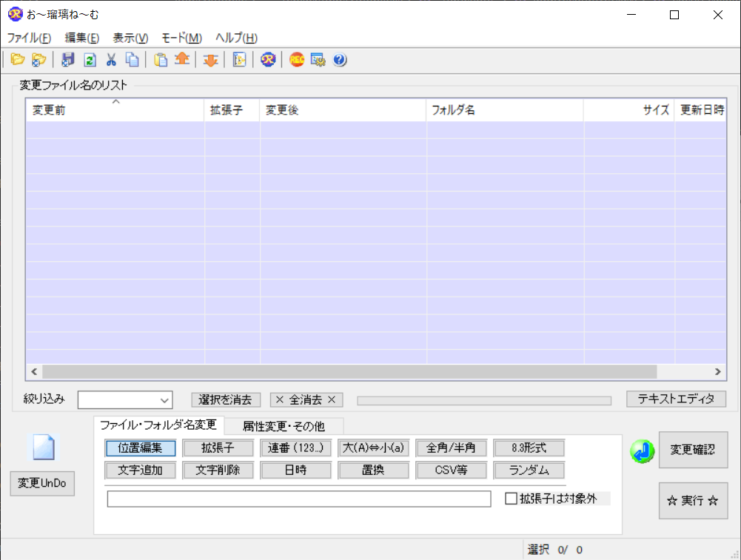The image size is (741, 560).
Task: Select the 拡張子 mode button
Action: (218, 448)
